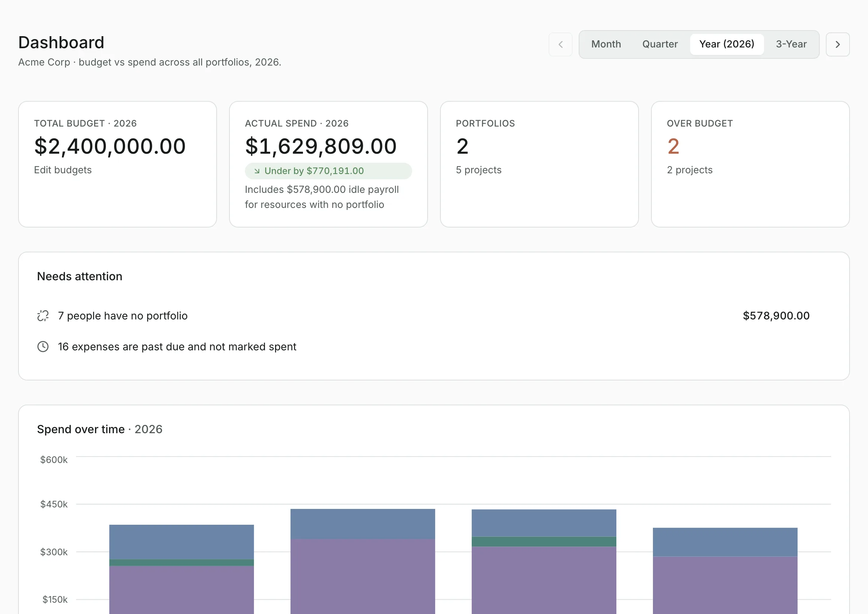Click the $1,629,809.00 actual spend value

321,146
